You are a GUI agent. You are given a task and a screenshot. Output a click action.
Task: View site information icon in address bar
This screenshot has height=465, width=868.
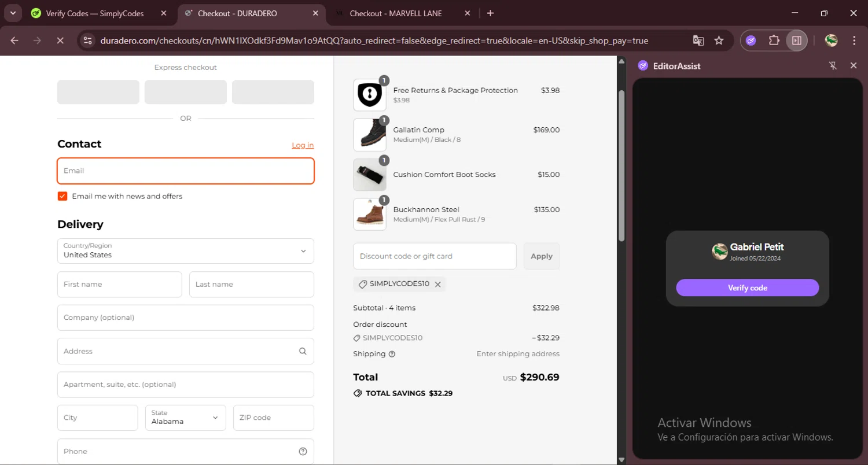click(x=87, y=40)
